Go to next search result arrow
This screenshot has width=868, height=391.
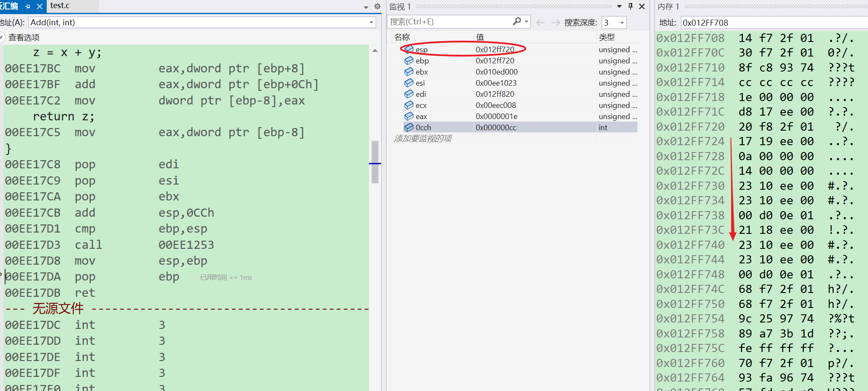pyautogui.click(x=556, y=23)
